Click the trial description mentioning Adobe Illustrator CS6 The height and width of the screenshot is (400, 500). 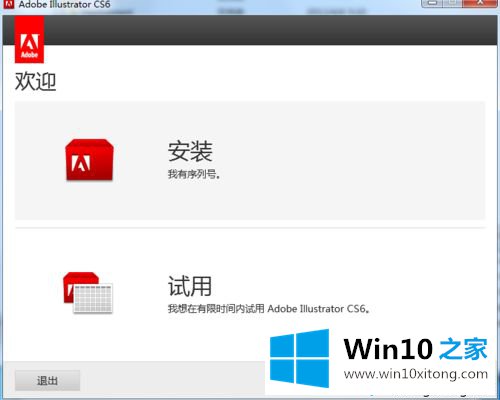[x=269, y=309]
